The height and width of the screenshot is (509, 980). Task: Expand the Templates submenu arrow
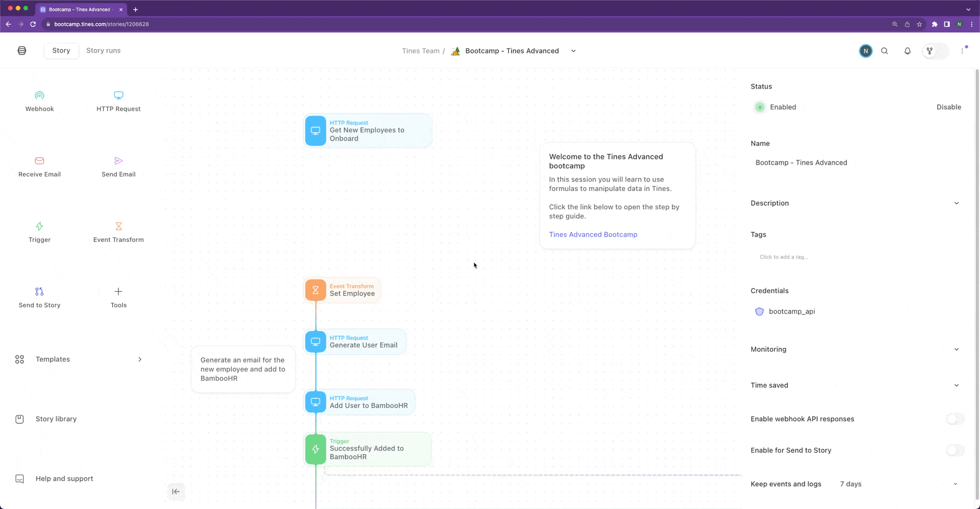[140, 360]
